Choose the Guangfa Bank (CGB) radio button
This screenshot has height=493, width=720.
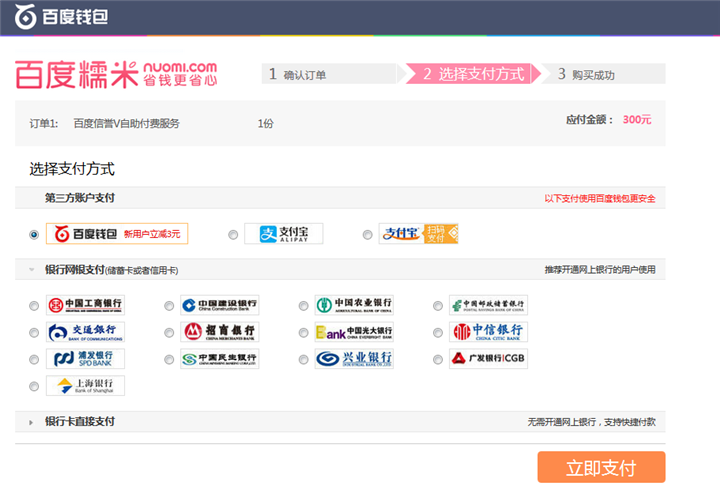click(438, 360)
